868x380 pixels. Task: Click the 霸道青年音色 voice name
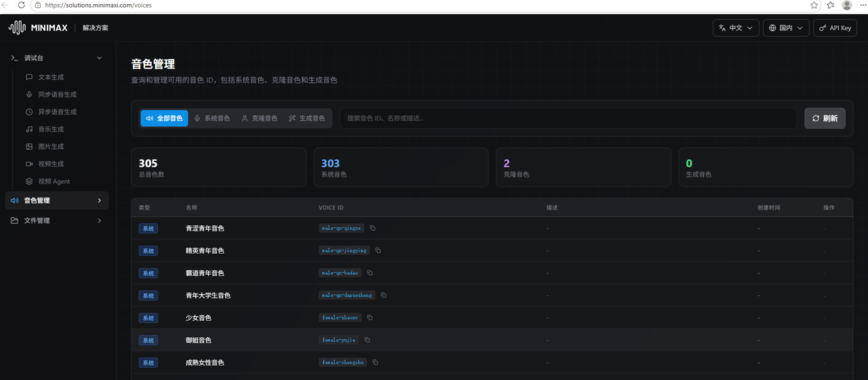coord(205,273)
